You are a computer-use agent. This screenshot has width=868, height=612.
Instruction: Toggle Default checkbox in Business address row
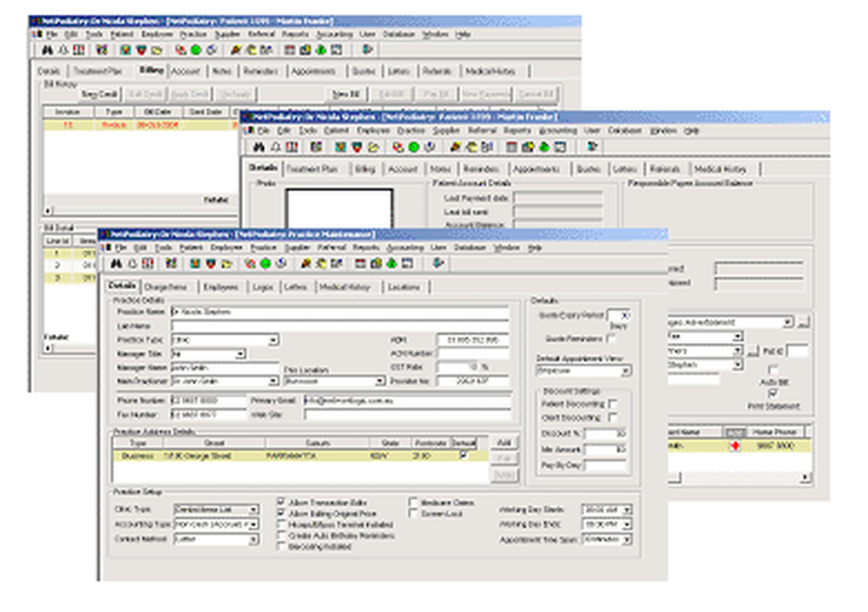[464, 455]
